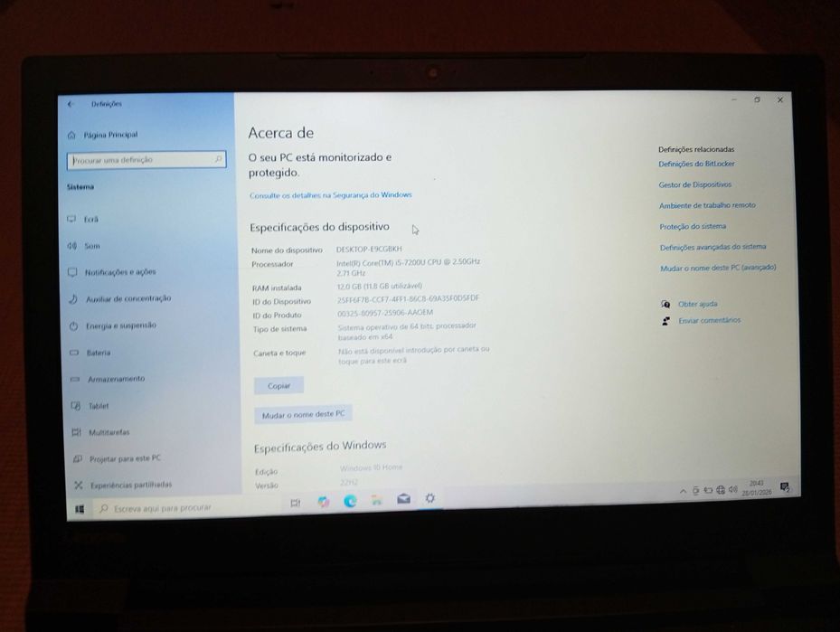The height and width of the screenshot is (632, 840).
Task: Open Proteção do sistema link
Action: (x=693, y=227)
